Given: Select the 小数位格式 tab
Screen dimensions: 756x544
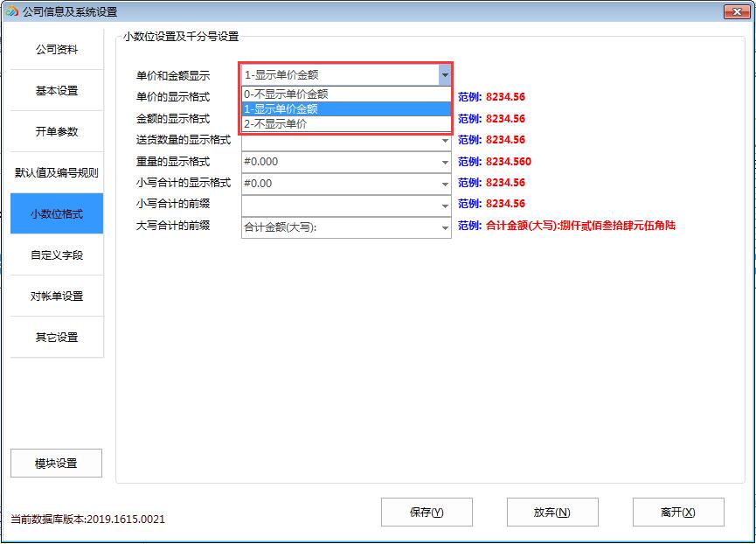Looking at the screenshot, I should tap(57, 213).
